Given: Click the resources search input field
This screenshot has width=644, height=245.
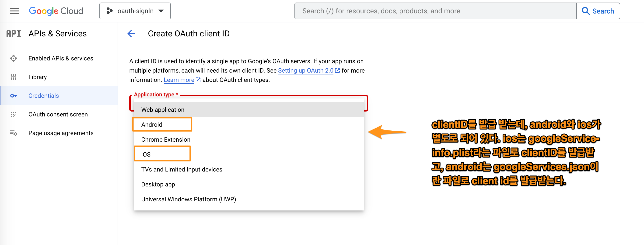Looking at the screenshot, I should coord(435,11).
